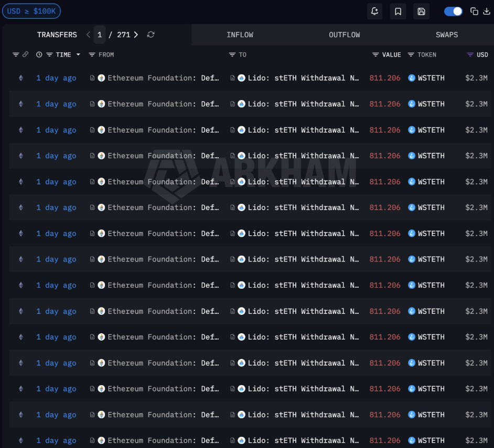Open the TIME sort dropdown arrow
The image size is (494, 448).
tap(78, 54)
